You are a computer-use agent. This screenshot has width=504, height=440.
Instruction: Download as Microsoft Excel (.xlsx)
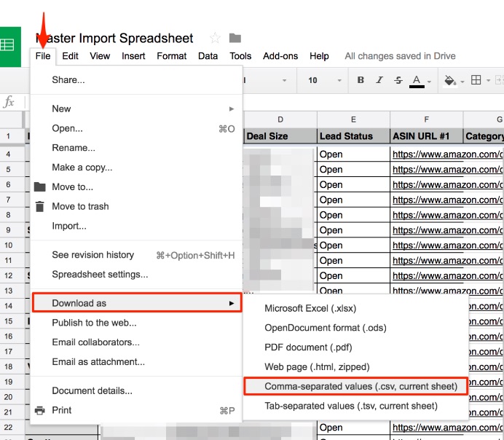[355, 309]
